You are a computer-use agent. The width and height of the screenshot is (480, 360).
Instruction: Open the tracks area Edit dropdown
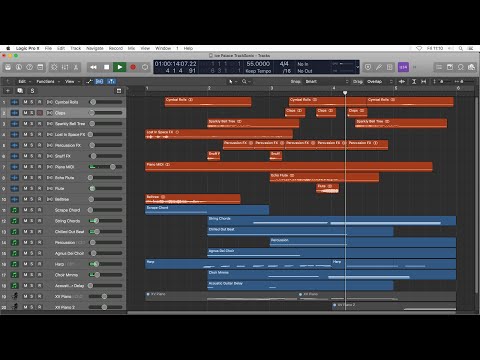pyautogui.click(x=24, y=81)
